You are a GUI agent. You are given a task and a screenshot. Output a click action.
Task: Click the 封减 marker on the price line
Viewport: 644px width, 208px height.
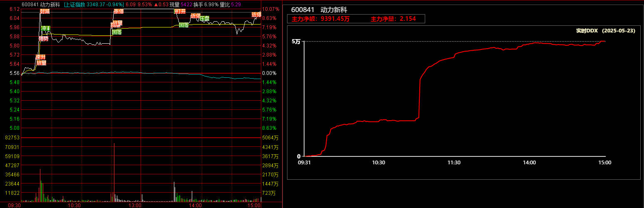click(x=45, y=11)
